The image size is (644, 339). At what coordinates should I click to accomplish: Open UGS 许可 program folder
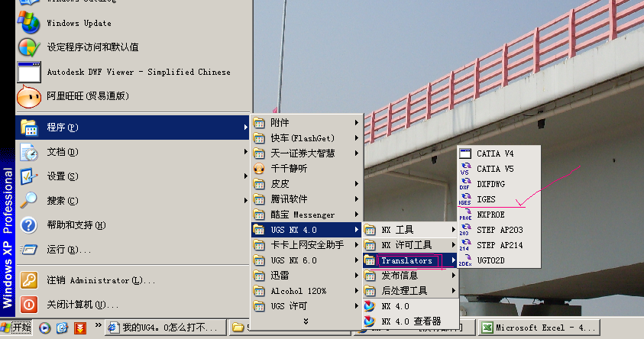click(x=307, y=306)
